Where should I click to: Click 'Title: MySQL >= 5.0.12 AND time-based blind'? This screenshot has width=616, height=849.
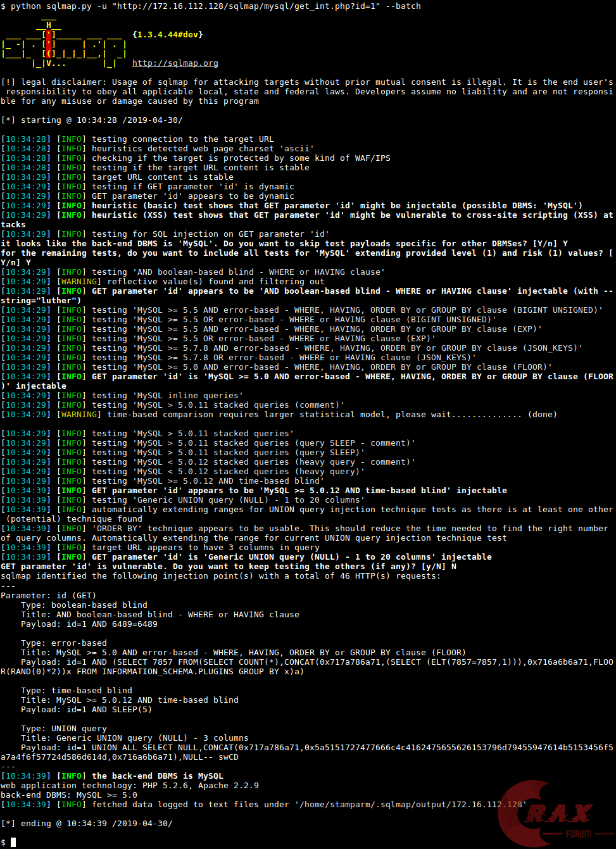pos(130,700)
